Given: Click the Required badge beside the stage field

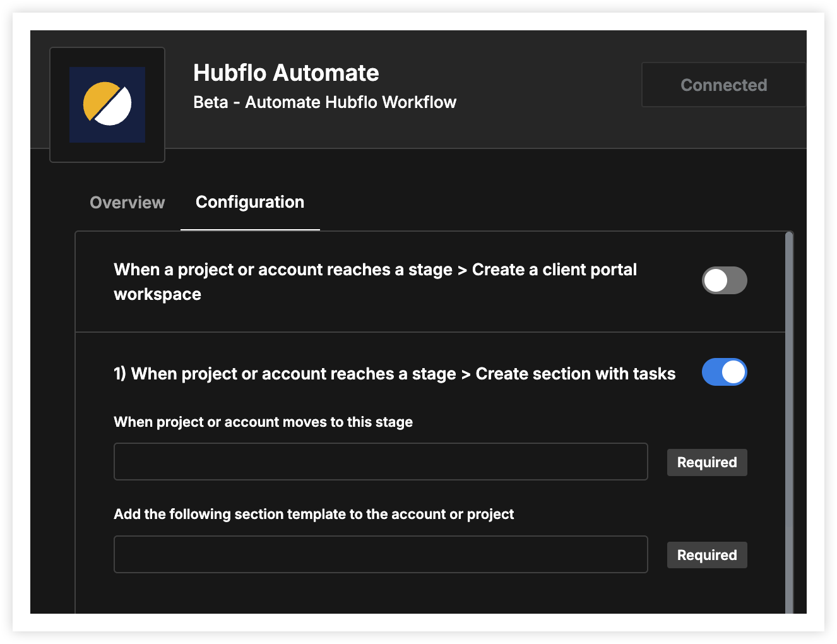Looking at the screenshot, I should 707,462.
